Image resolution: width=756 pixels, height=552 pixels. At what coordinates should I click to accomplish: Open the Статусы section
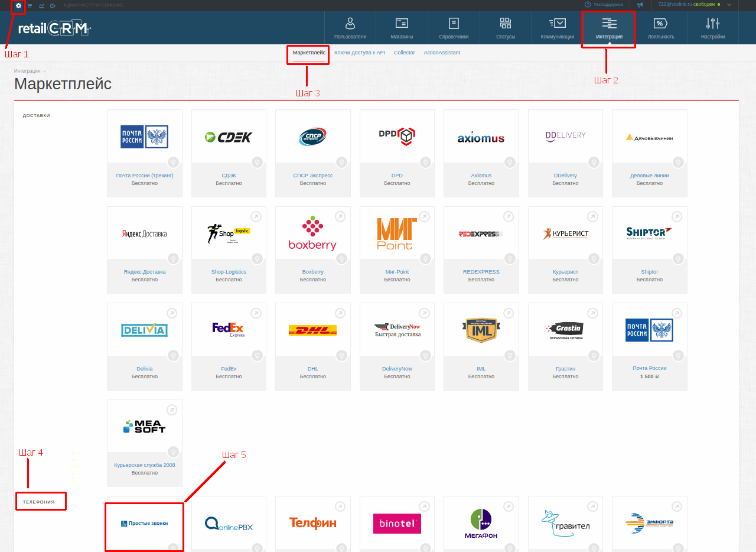point(506,28)
